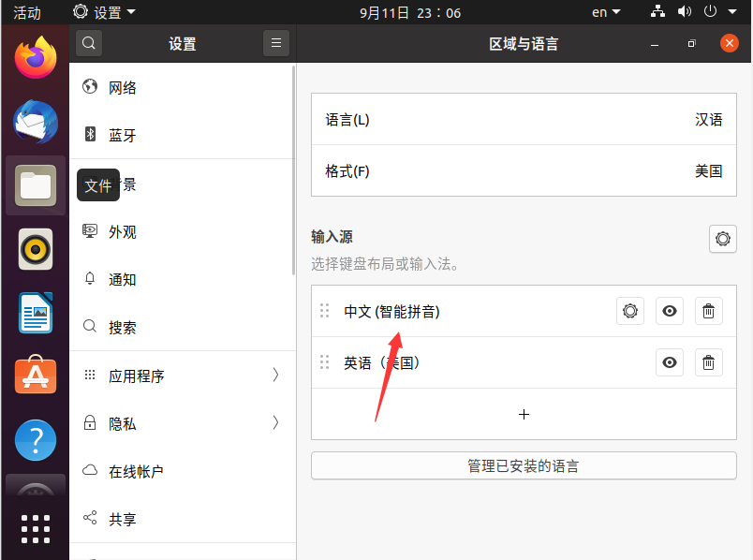Click the bell icon beside 通知

pyautogui.click(x=90, y=278)
